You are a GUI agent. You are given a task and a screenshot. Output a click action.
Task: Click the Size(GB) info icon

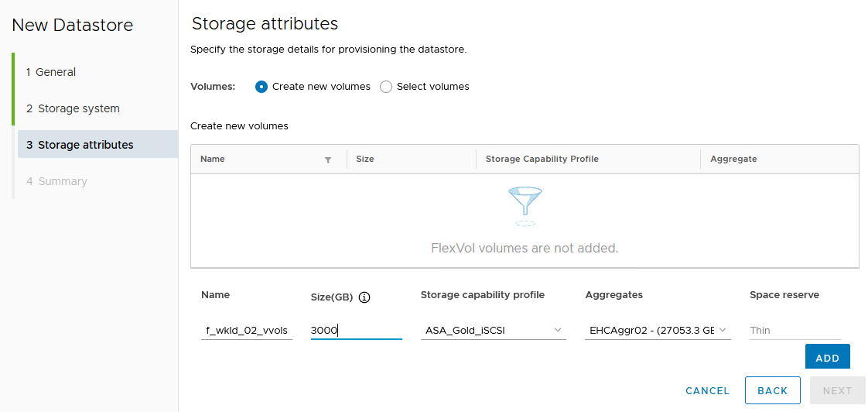point(365,297)
